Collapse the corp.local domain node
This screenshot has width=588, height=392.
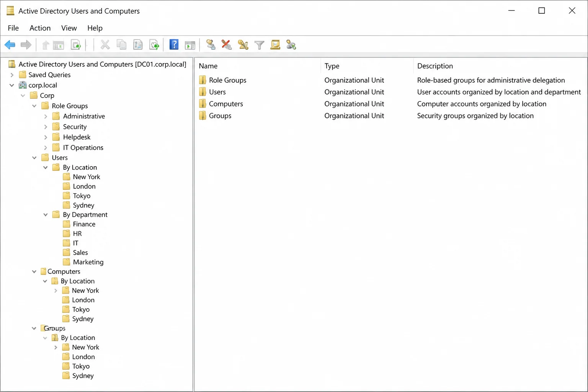(12, 85)
